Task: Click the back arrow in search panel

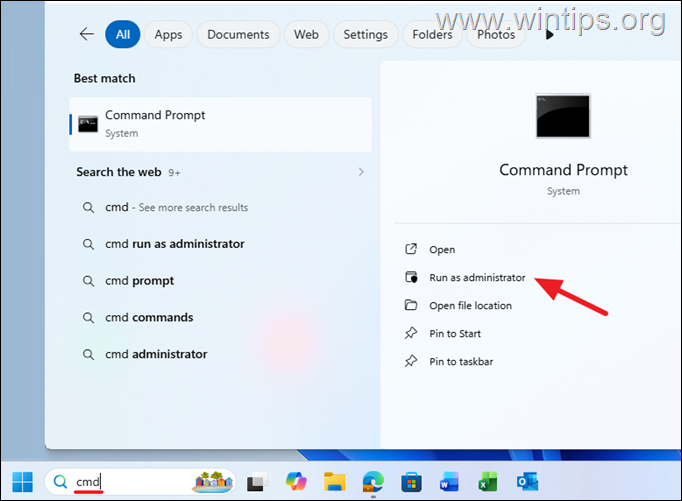Action: [87, 34]
